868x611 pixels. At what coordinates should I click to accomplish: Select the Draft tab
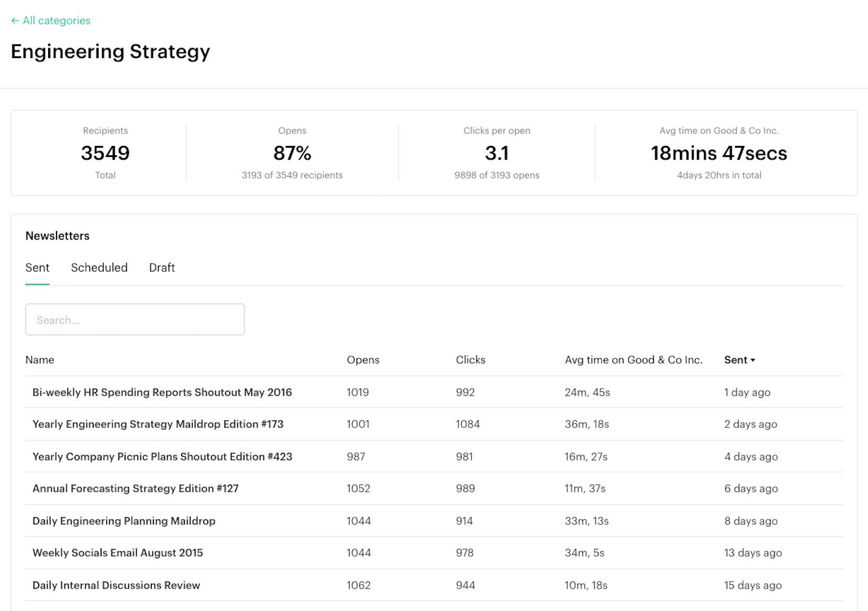[x=162, y=268]
